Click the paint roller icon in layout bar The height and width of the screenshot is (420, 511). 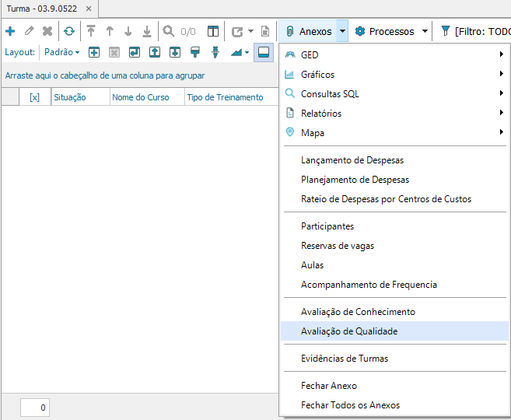(194, 52)
